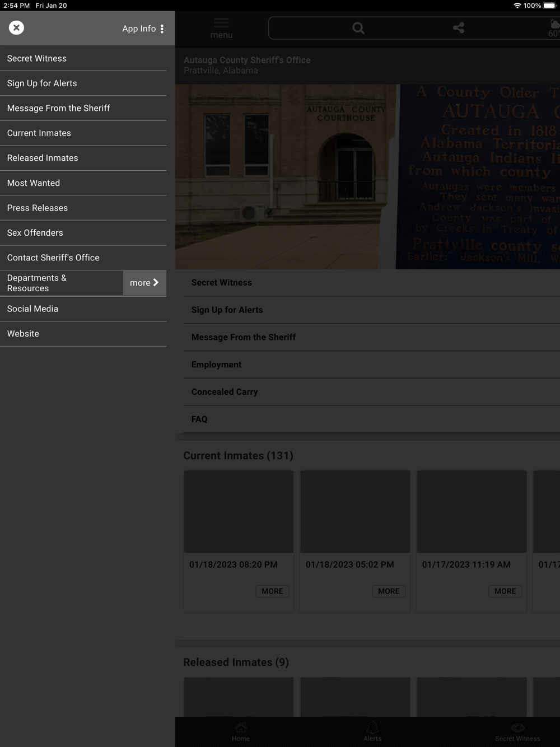Tap the Wi-Fi status icon

click(517, 6)
